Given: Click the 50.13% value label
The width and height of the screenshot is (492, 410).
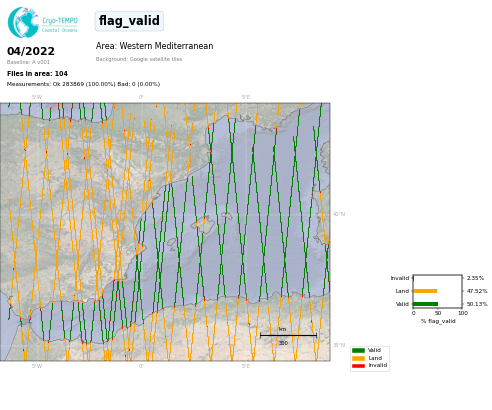Looking at the screenshot, I should (x=477, y=304).
